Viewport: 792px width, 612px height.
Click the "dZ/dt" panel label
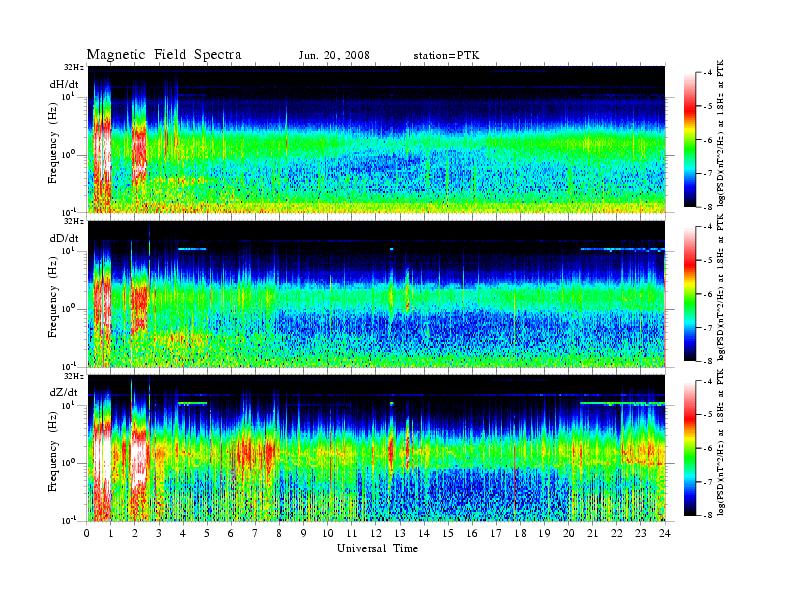64,392
